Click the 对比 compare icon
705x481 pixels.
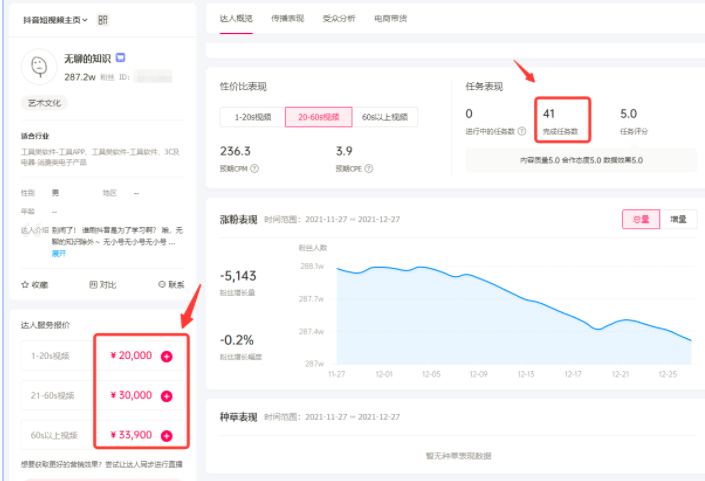coord(93,285)
